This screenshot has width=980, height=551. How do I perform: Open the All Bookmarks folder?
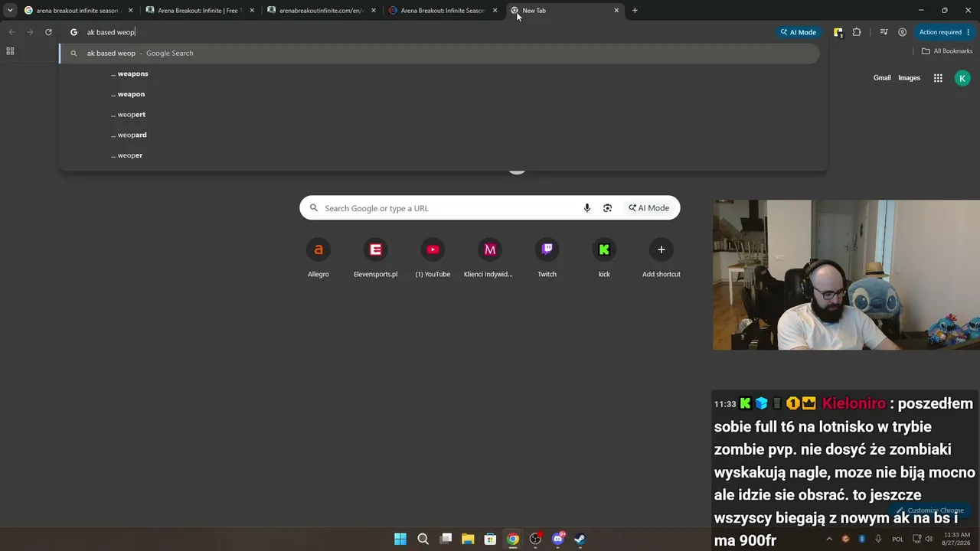pyautogui.click(x=947, y=51)
